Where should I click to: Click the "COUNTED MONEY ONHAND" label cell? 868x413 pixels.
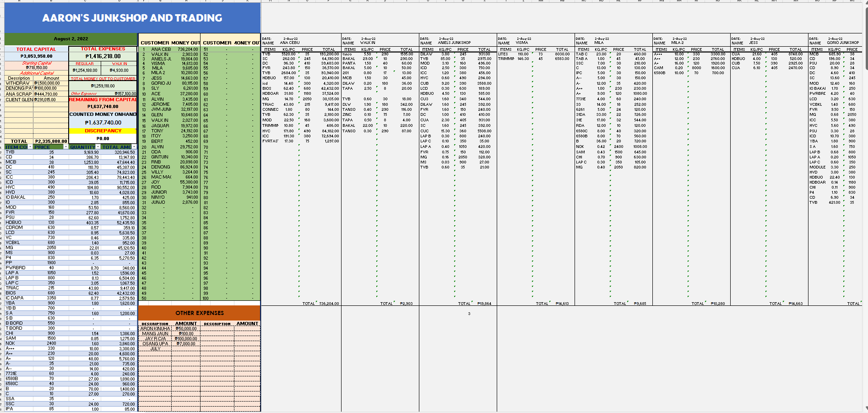(103, 114)
